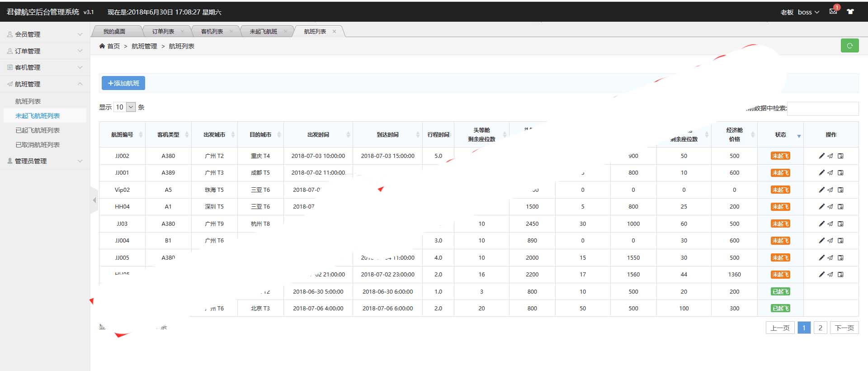Click the t-shirt skin theme icon
This screenshot has height=371, width=868.
(850, 12)
